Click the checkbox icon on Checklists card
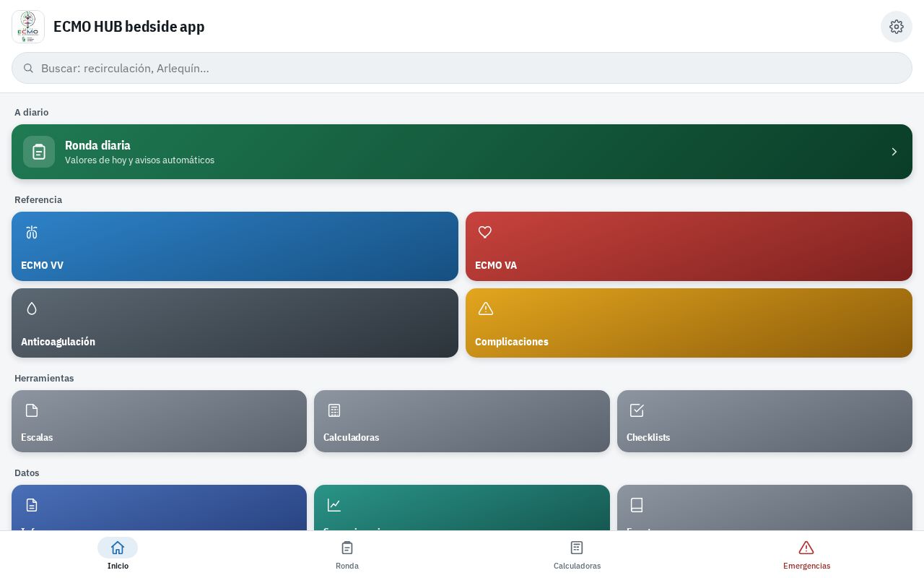 637,410
